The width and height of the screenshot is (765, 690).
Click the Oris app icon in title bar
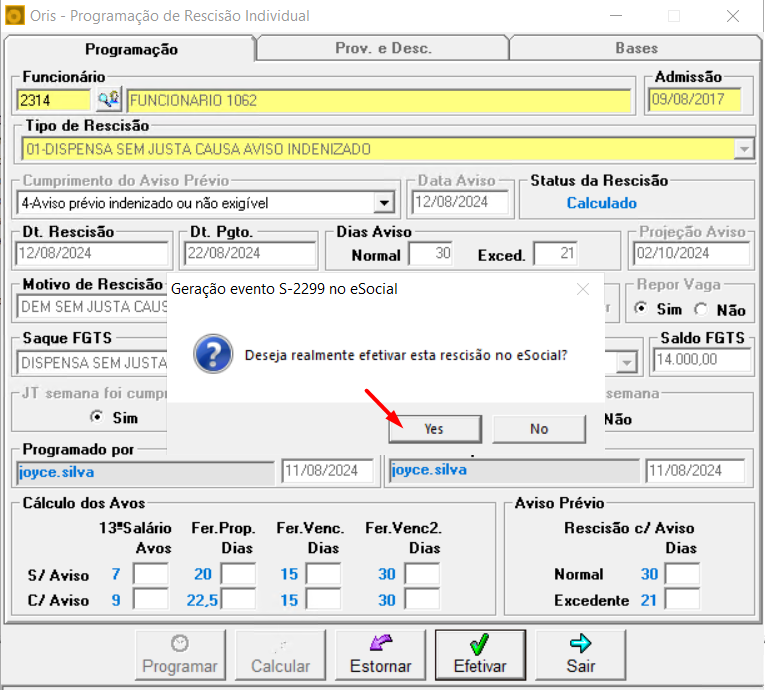click(x=15, y=16)
